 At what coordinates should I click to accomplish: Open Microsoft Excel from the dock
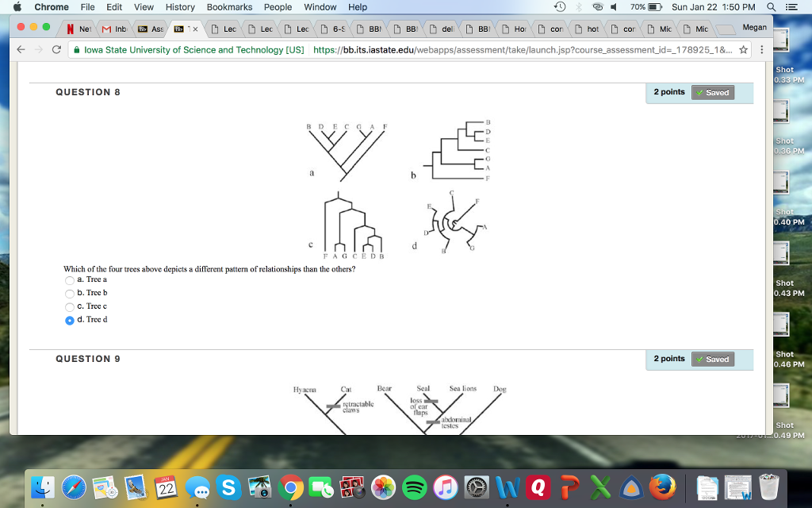pos(599,487)
